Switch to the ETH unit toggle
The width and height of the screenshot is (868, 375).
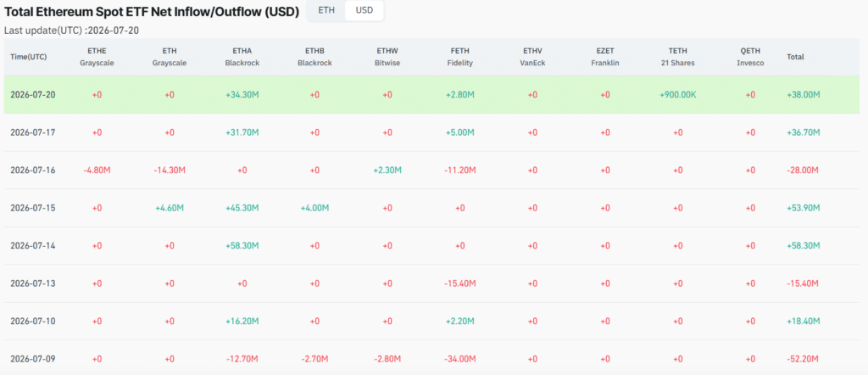coord(326,10)
